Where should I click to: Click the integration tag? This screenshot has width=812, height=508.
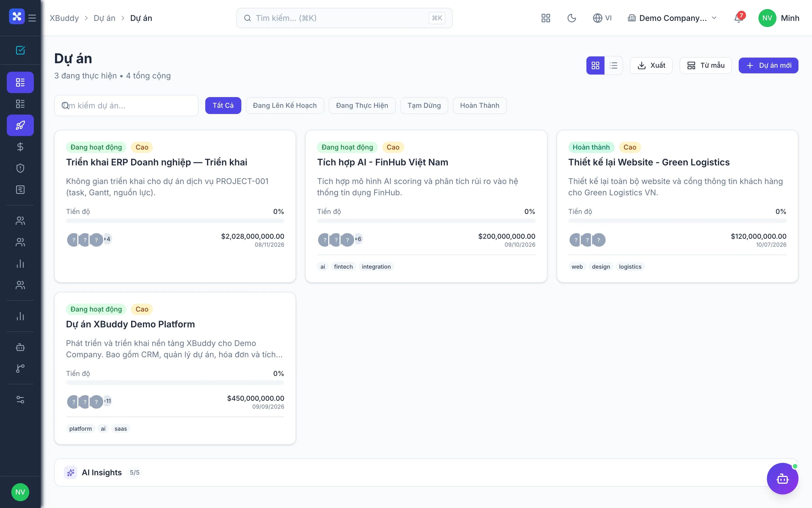pos(376,267)
